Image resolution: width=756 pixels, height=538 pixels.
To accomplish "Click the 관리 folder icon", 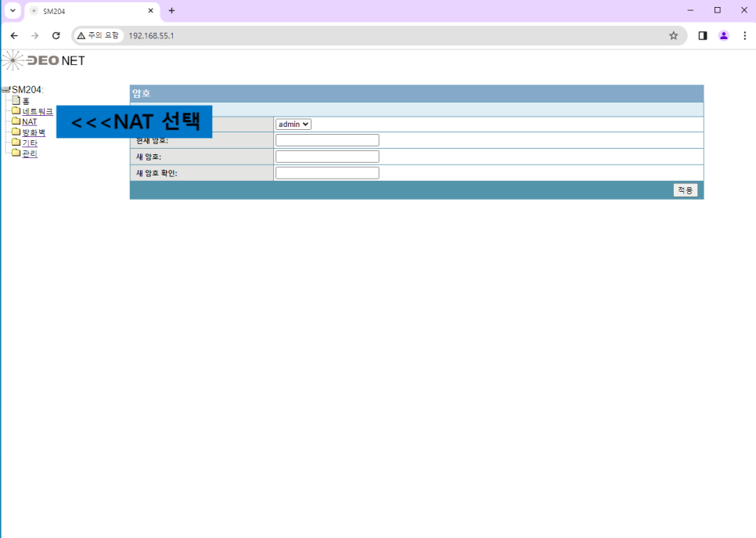I will coord(16,153).
